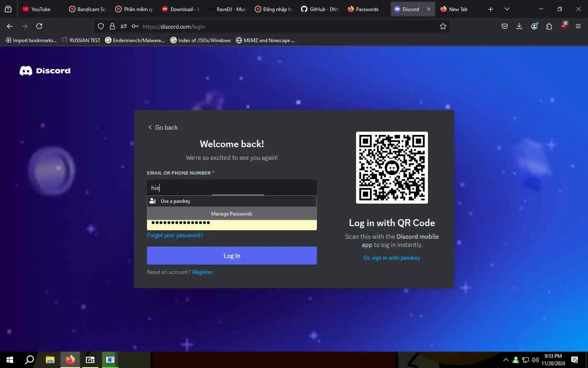Image resolution: width=588 pixels, height=368 pixels.
Task: Open saved password key icon
Action: point(135,26)
